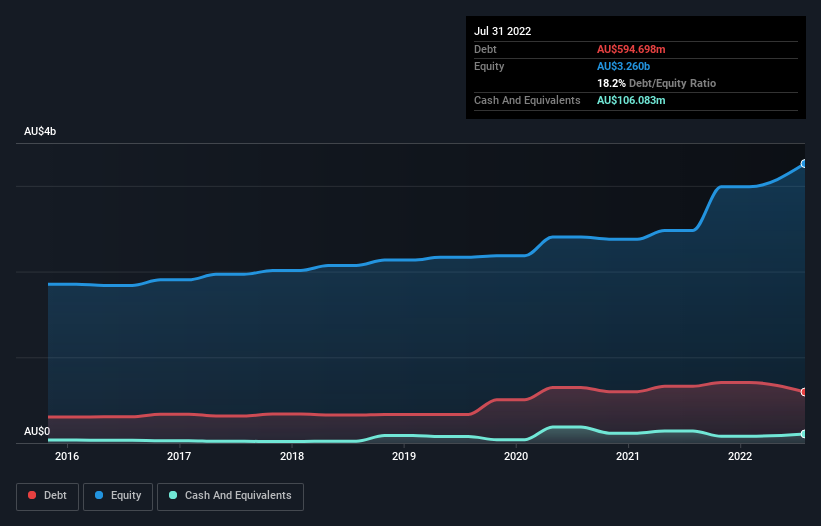Click the AU$4b y-axis label
Viewport: 821px width, 526px height.
tap(40, 131)
